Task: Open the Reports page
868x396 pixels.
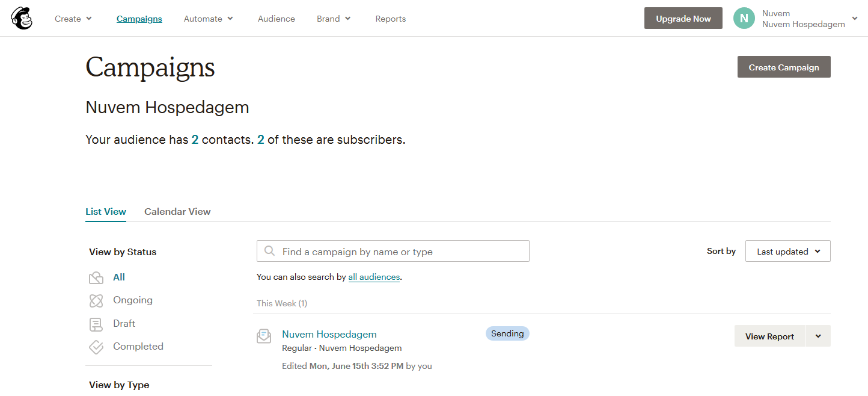Action: click(391, 19)
